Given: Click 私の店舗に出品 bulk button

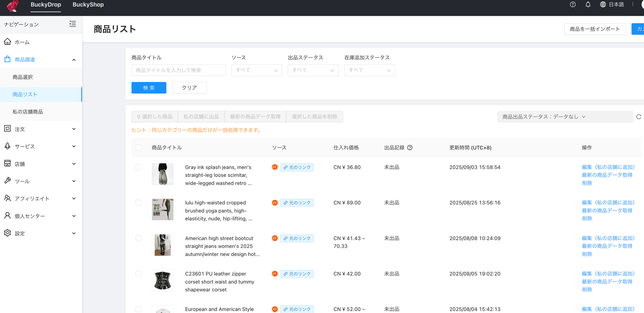Looking at the screenshot, I should click(201, 117).
